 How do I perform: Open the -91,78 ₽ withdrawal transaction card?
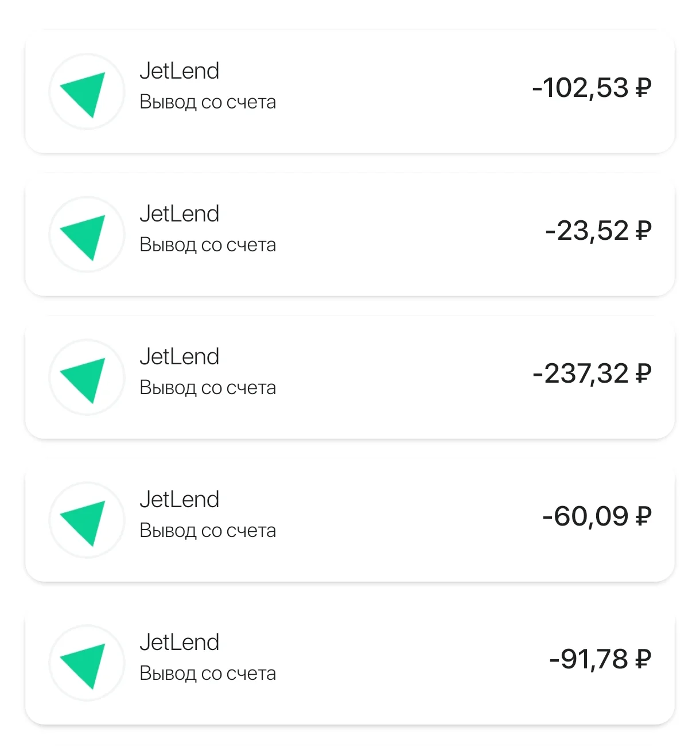(350, 663)
